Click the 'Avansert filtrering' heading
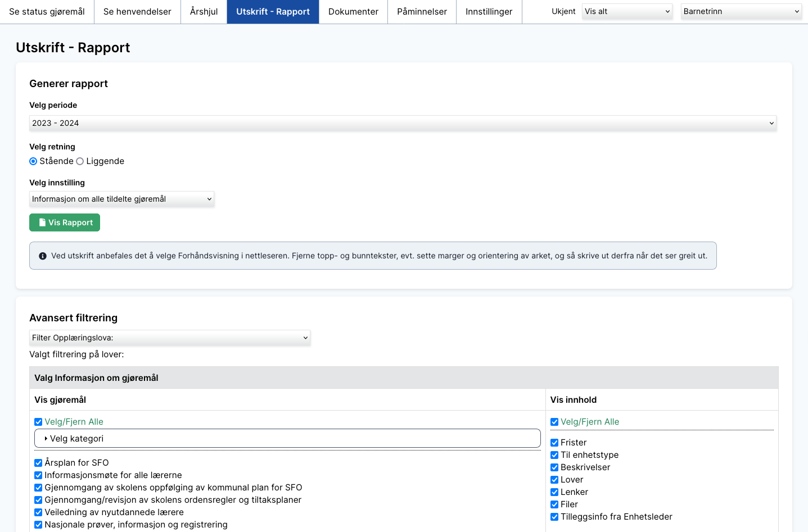The width and height of the screenshot is (808, 532). [74, 318]
